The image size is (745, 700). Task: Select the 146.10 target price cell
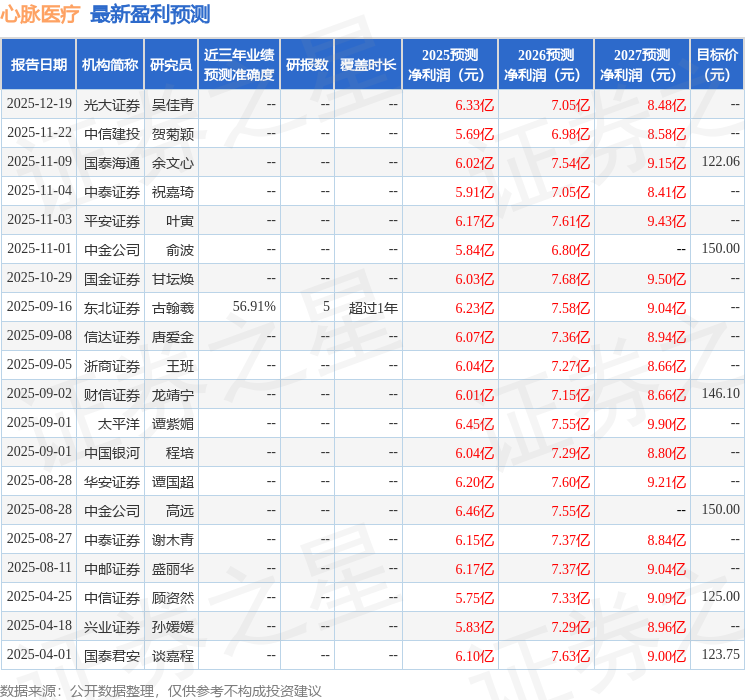pyautogui.click(x=720, y=394)
